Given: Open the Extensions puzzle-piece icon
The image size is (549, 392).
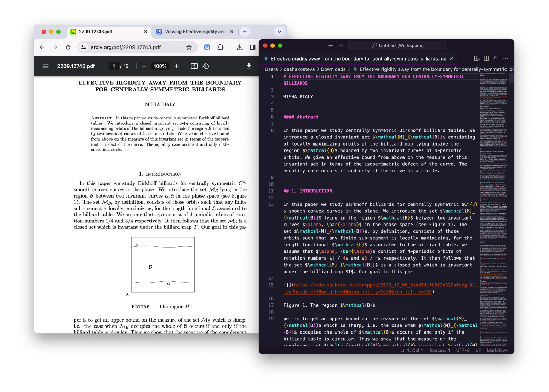Looking at the screenshot, I should click(x=220, y=47).
